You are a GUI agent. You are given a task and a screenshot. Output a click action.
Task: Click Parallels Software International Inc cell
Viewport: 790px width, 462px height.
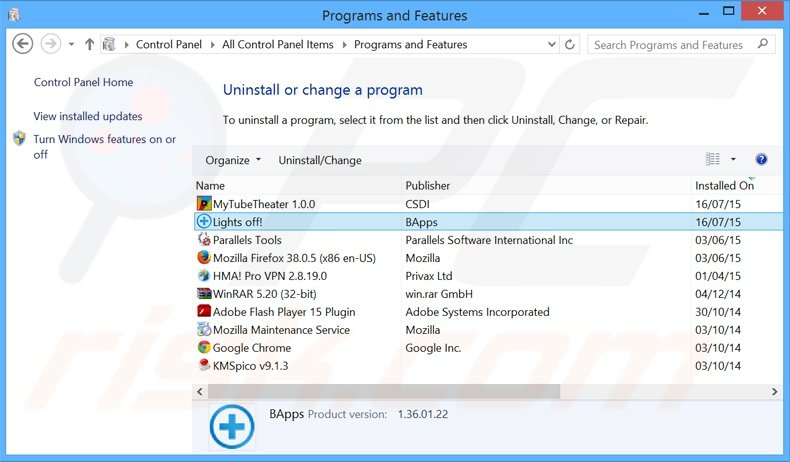tap(489, 240)
